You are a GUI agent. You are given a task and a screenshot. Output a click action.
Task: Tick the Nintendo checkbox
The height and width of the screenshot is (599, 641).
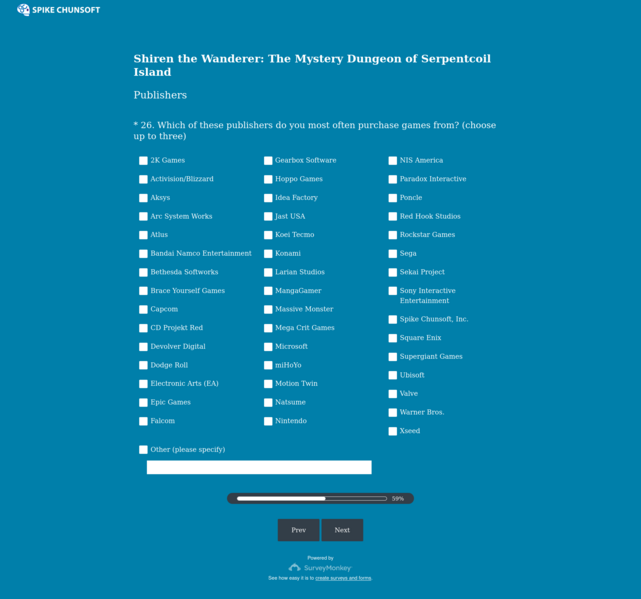pyautogui.click(x=268, y=421)
